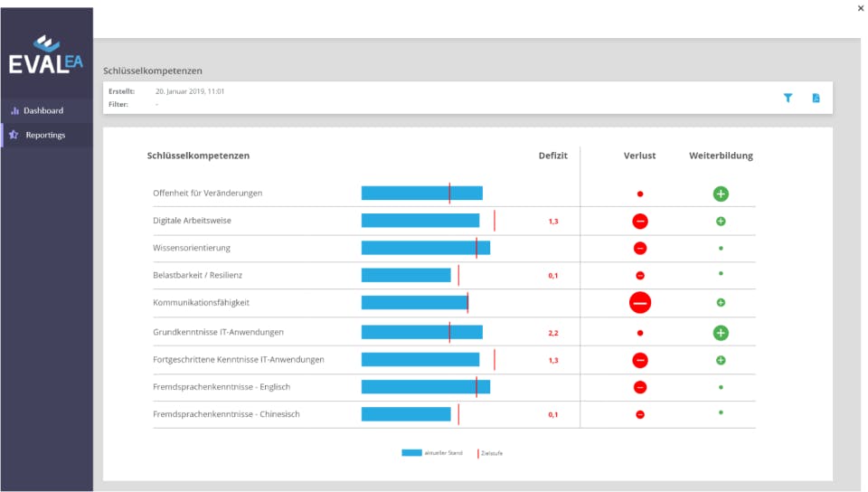Click the Zielstufe legend entry
The width and height of the screenshot is (868, 492).
pyautogui.click(x=490, y=453)
